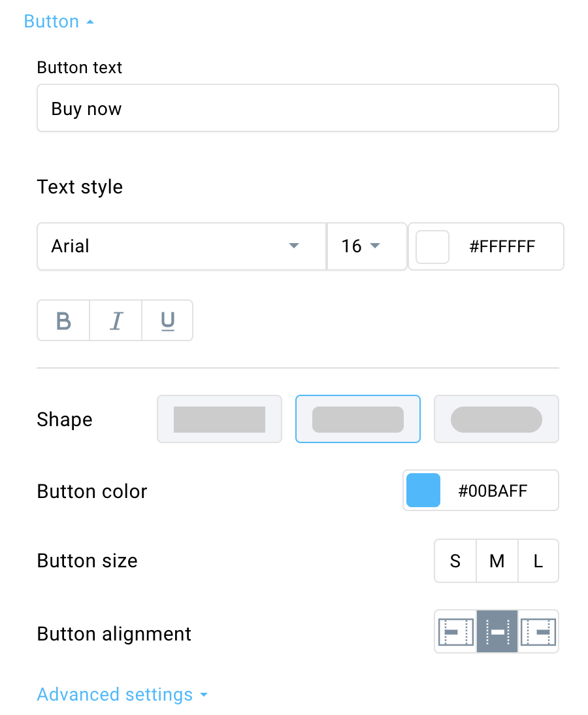Edit the #00BAFF button color hex value
The image size is (588, 715).
[493, 491]
